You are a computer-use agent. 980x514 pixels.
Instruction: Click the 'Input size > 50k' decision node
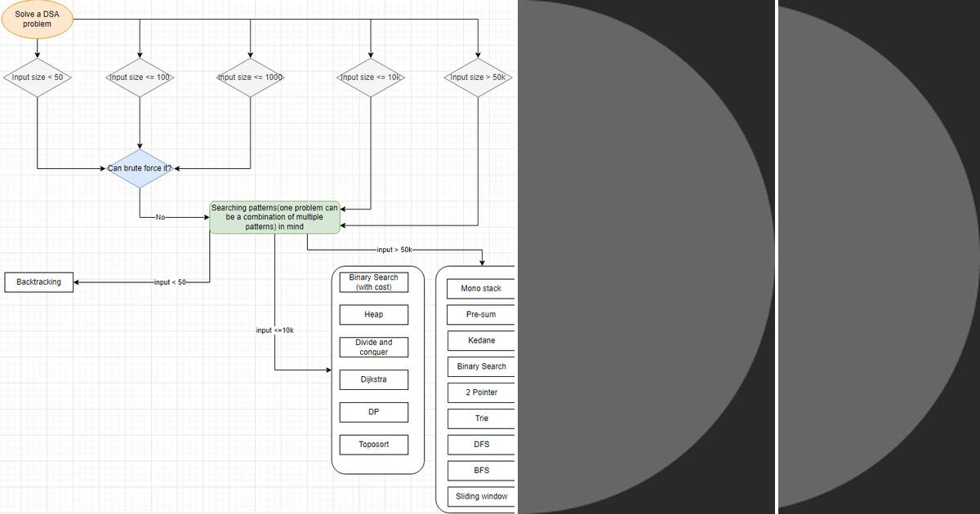pos(478,78)
